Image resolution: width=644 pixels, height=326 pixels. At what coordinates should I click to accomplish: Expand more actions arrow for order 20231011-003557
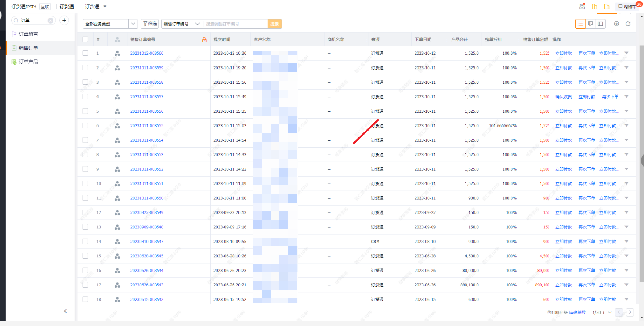point(627,97)
